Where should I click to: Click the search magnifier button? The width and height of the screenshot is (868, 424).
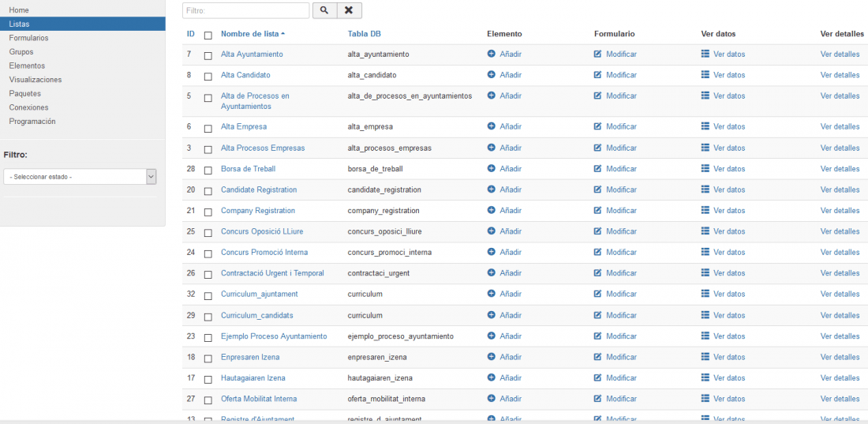tap(324, 10)
